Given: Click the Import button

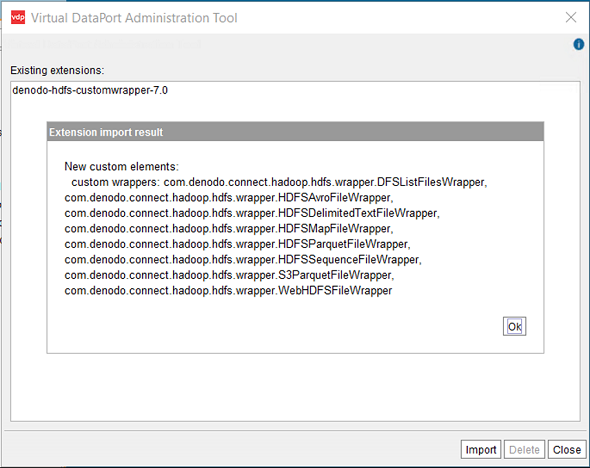Looking at the screenshot, I should point(481,450).
